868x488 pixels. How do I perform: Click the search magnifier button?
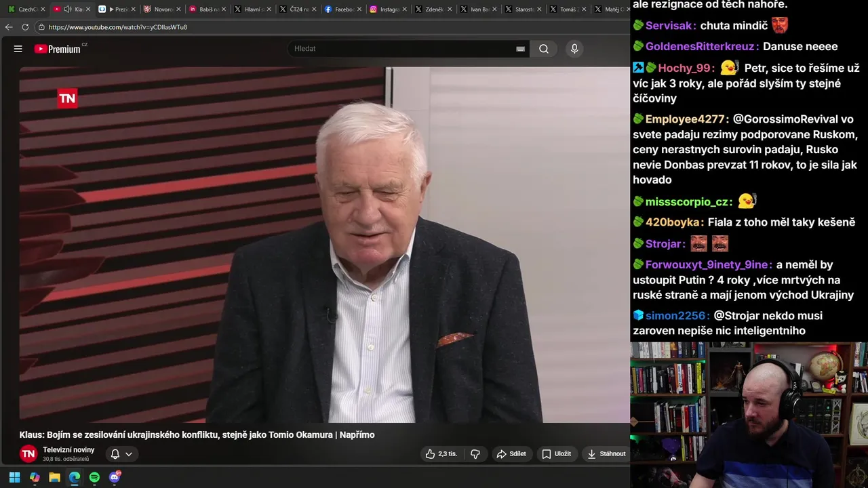tap(544, 49)
